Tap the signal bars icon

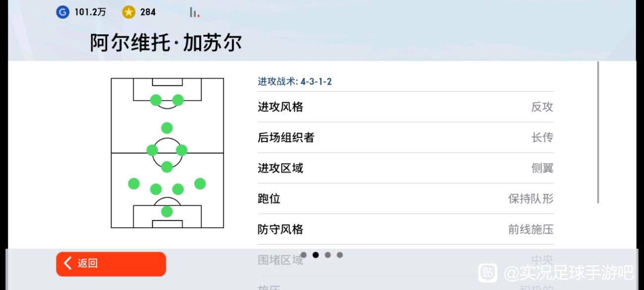[x=195, y=12]
